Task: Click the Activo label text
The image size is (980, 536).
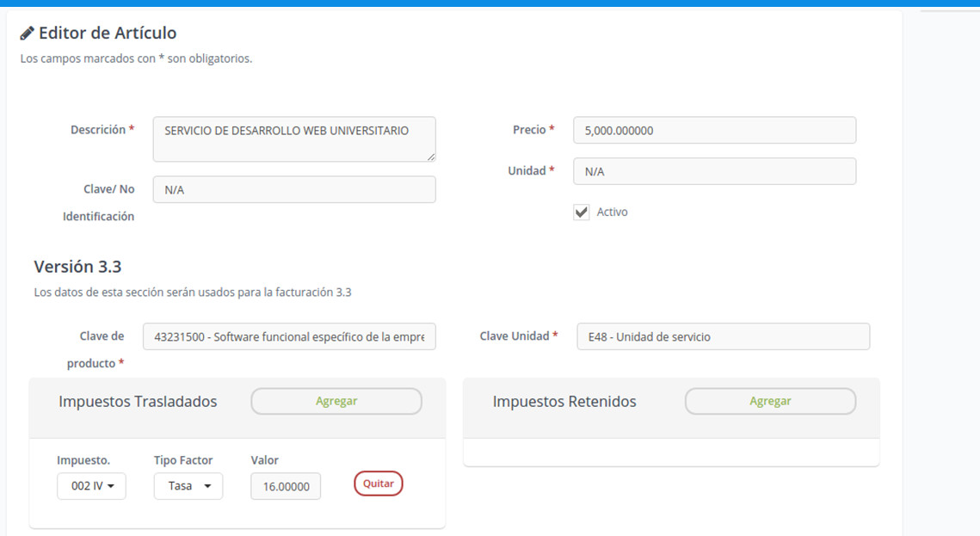Action: (x=612, y=213)
